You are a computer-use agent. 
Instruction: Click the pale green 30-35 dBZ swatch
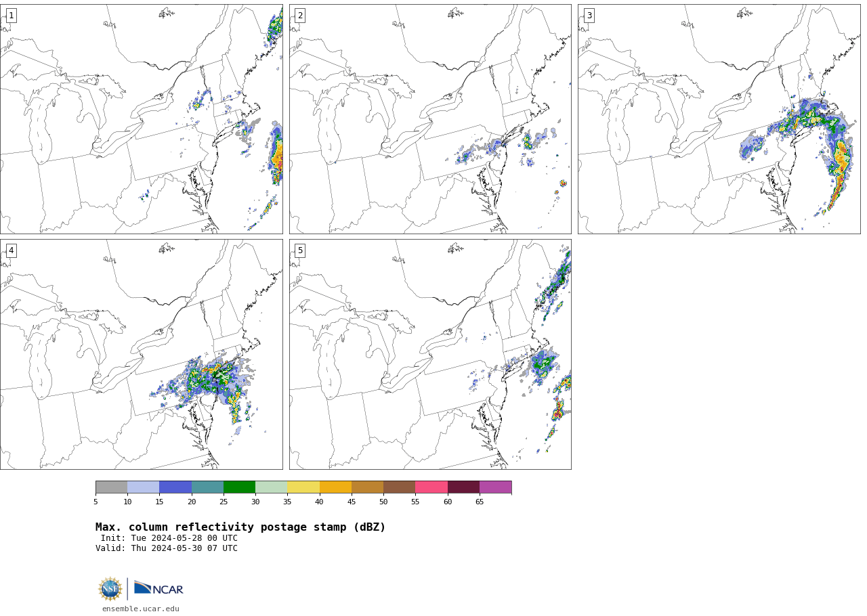coord(271,487)
